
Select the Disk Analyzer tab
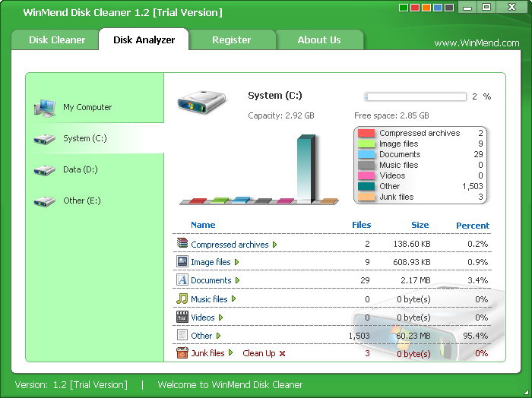click(144, 39)
